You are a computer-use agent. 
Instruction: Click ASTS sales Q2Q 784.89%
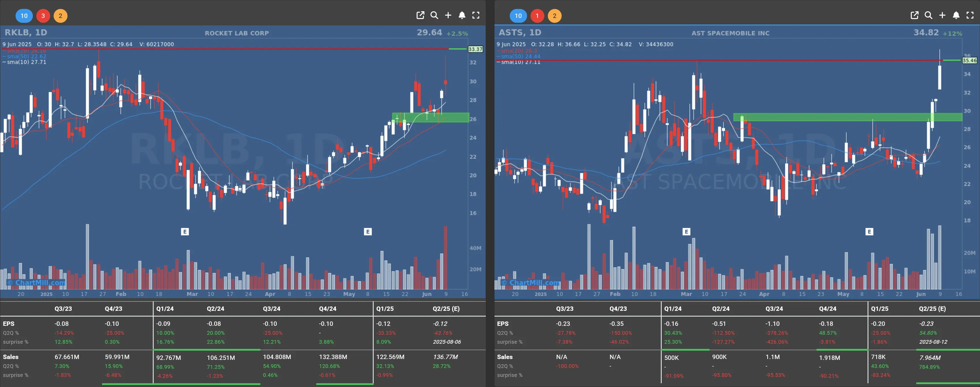click(x=930, y=367)
